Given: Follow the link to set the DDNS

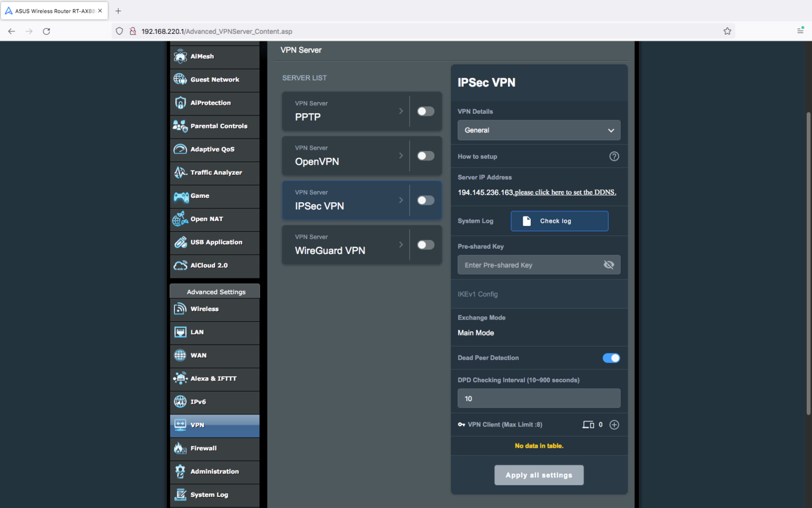Looking at the screenshot, I should [565, 192].
